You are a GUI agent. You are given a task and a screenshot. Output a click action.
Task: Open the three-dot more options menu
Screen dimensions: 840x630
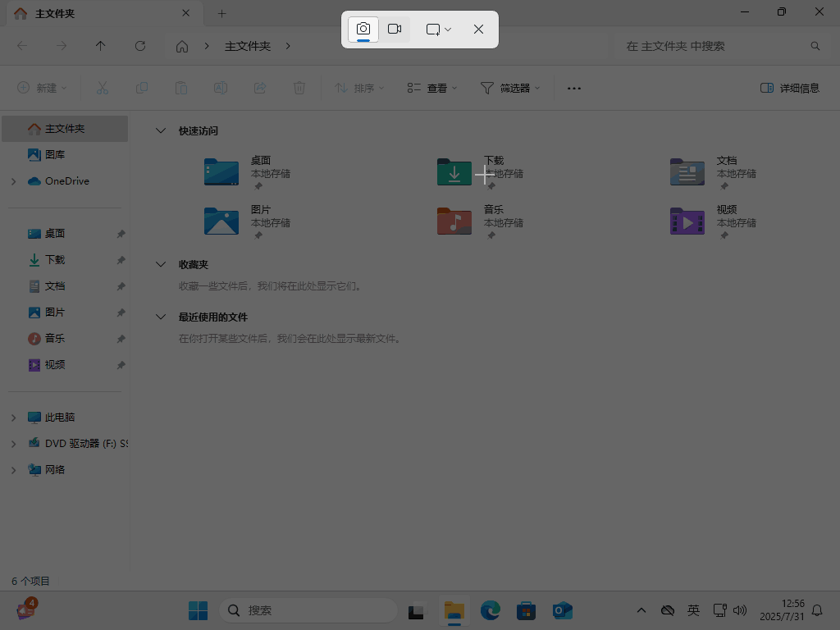click(574, 88)
